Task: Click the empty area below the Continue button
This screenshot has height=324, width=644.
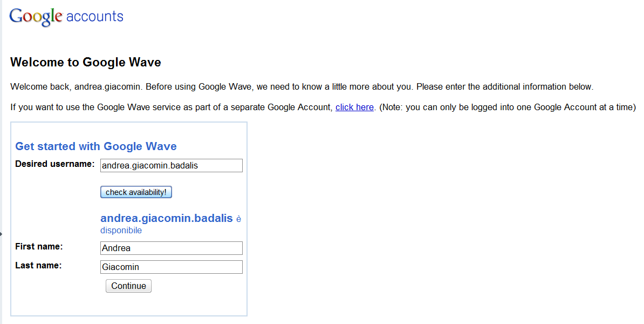Action: (128, 304)
